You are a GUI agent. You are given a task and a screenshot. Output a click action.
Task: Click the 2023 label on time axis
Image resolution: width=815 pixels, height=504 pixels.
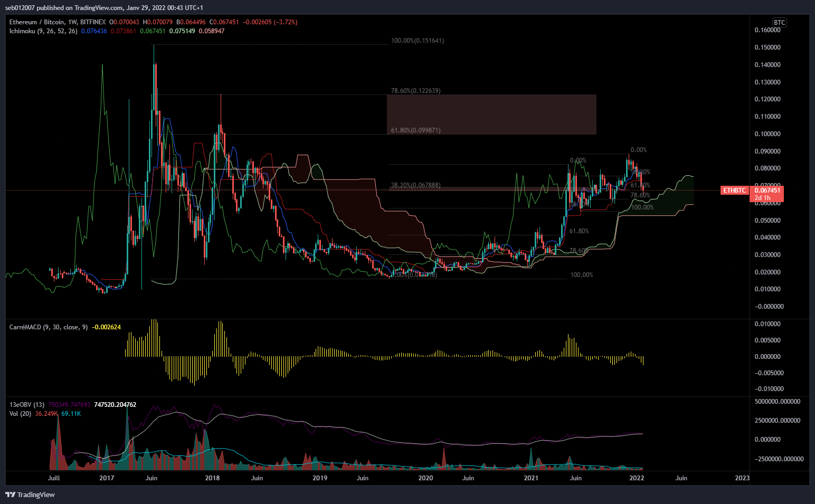(742, 478)
